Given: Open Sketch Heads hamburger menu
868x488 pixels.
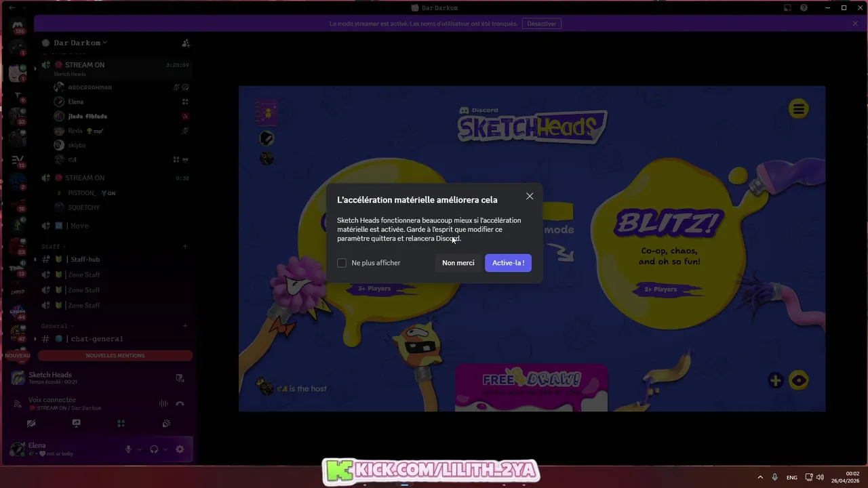Looking at the screenshot, I should coord(798,108).
